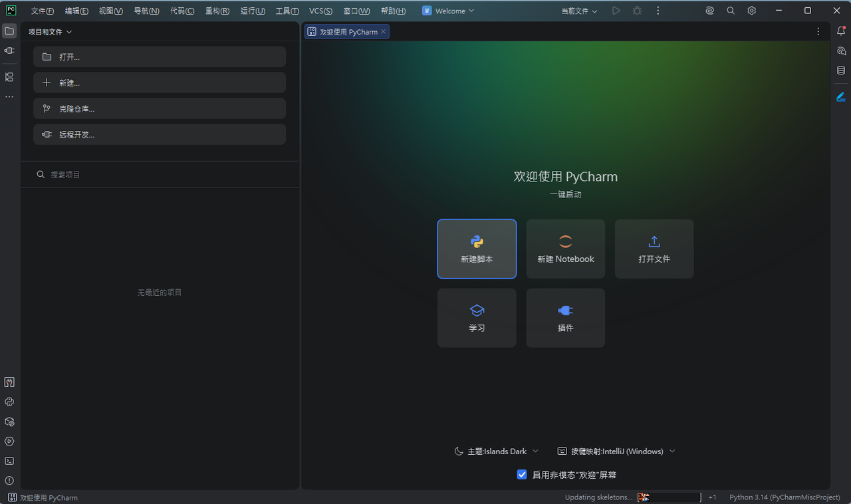This screenshot has height=504, width=851.
Task: Open the VCS(S) menu
Action: (321, 11)
